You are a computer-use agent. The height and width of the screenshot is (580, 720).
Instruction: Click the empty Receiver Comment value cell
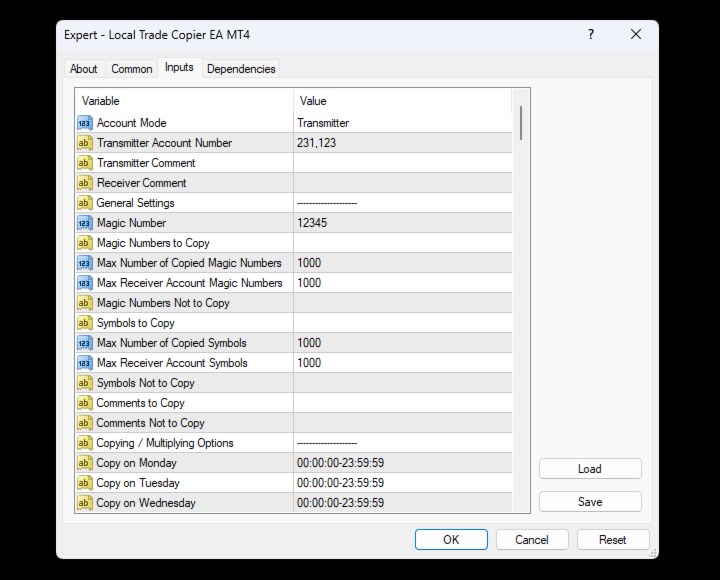tap(402, 183)
